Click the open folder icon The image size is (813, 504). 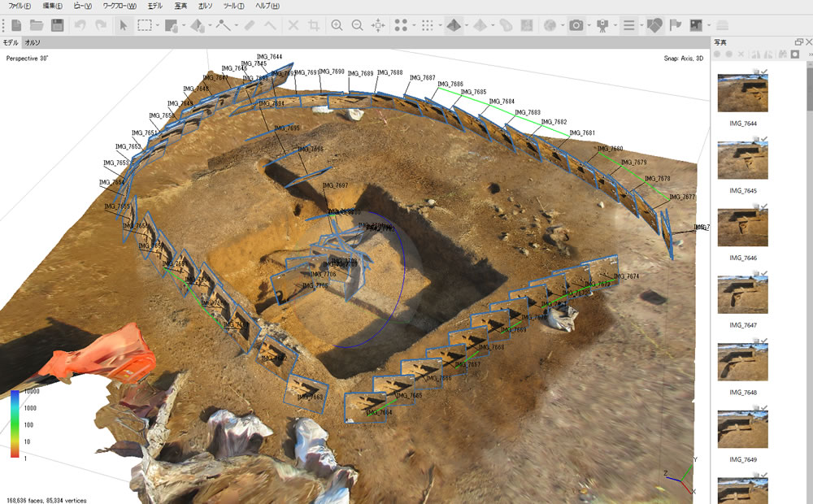[37, 25]
